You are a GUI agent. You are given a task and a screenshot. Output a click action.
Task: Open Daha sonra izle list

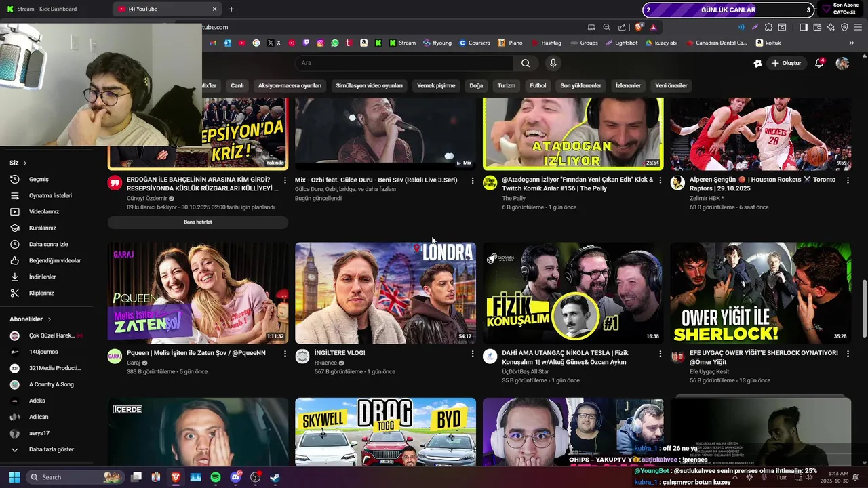[x=47, y=245]
